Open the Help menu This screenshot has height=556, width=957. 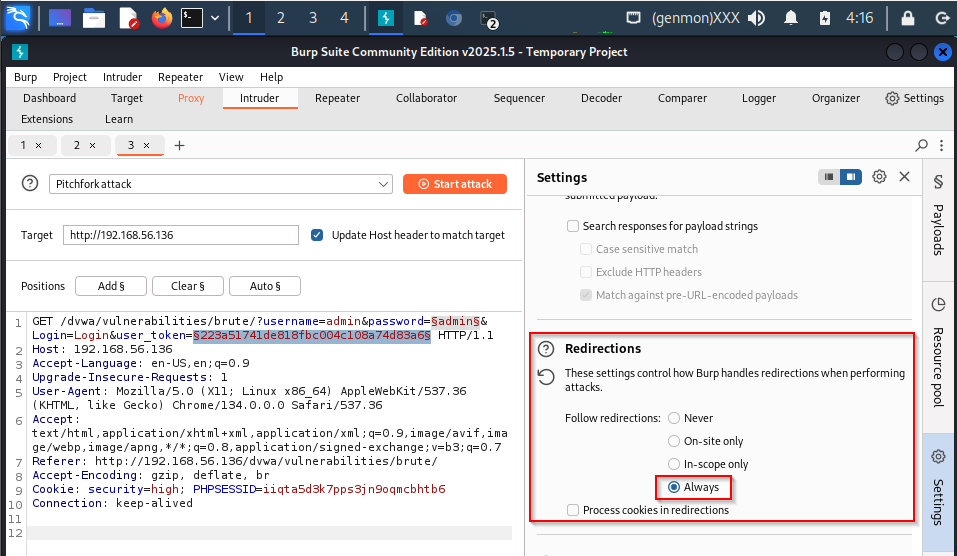271,77
